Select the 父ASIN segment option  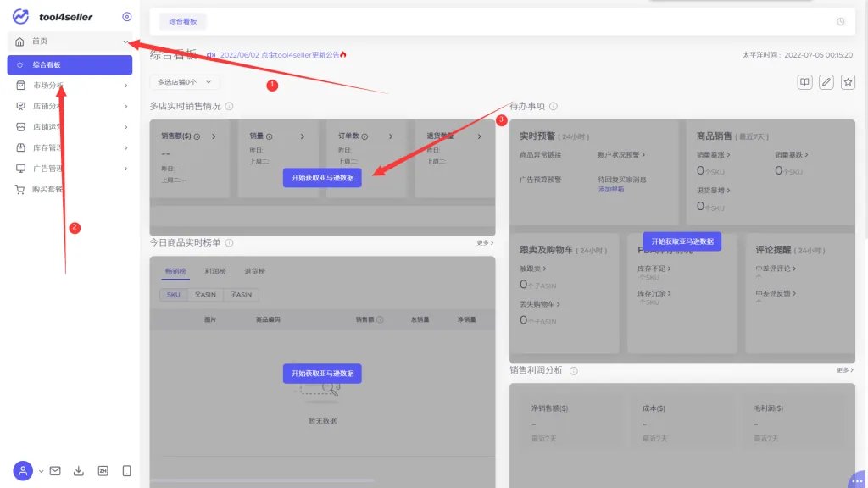tap(205, 295)
